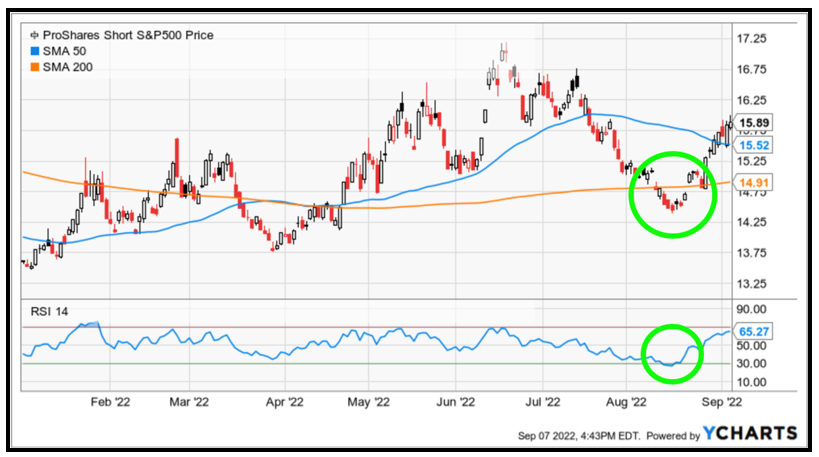Image resolution: width=819 pixels, height=457 pixels.
Task: Click the 16.25 price axis label
Action: [752, 100]
